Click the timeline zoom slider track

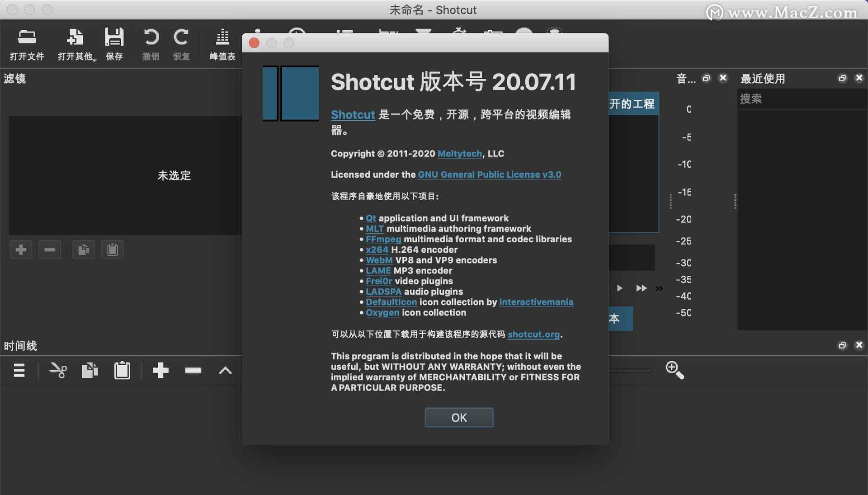(x=630, y=371)
